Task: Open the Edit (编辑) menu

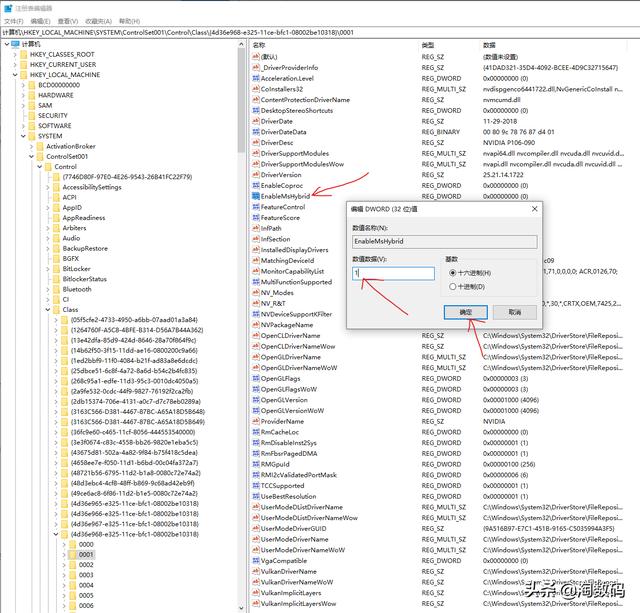Action: pyautogui.click(x=40, y=21)
